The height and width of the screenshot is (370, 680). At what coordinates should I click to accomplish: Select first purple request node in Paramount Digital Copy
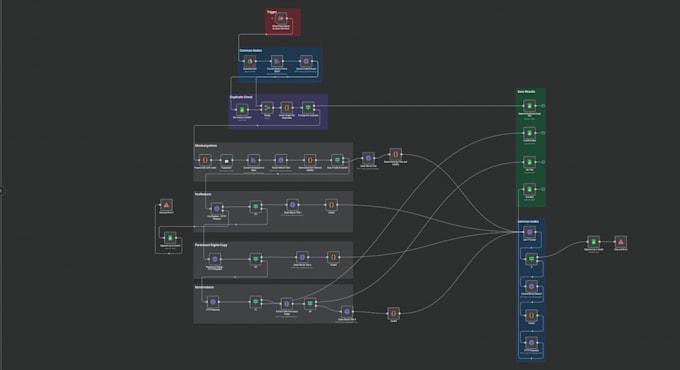point(215,259)
